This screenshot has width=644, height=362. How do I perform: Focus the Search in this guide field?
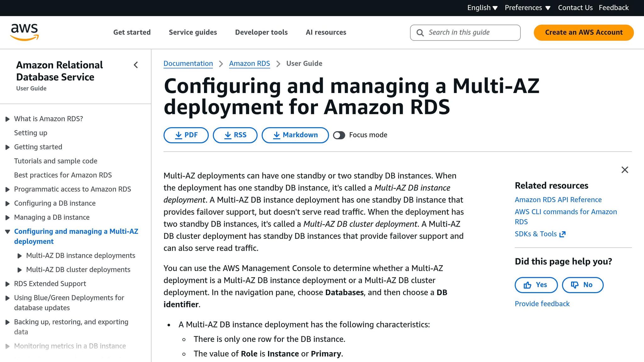(465, 33)
